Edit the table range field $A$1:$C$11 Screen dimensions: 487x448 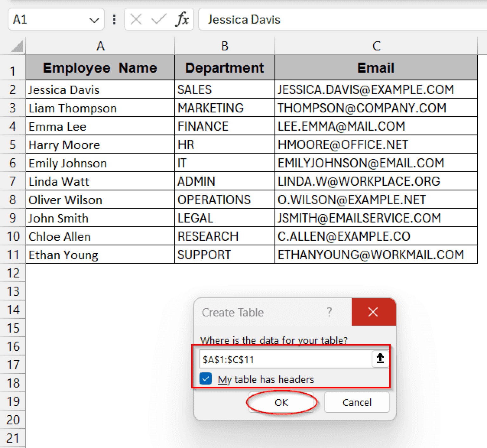click(285, 359)
